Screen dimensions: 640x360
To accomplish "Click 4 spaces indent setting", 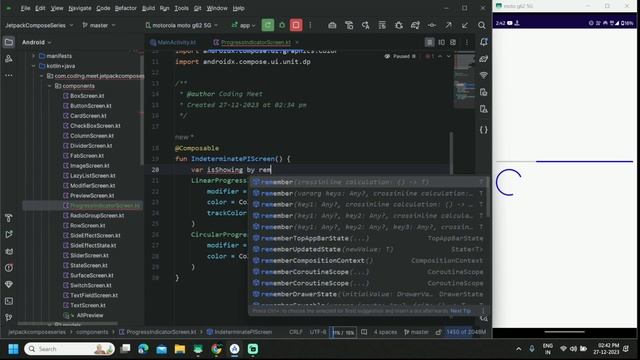I will point(385,332).
